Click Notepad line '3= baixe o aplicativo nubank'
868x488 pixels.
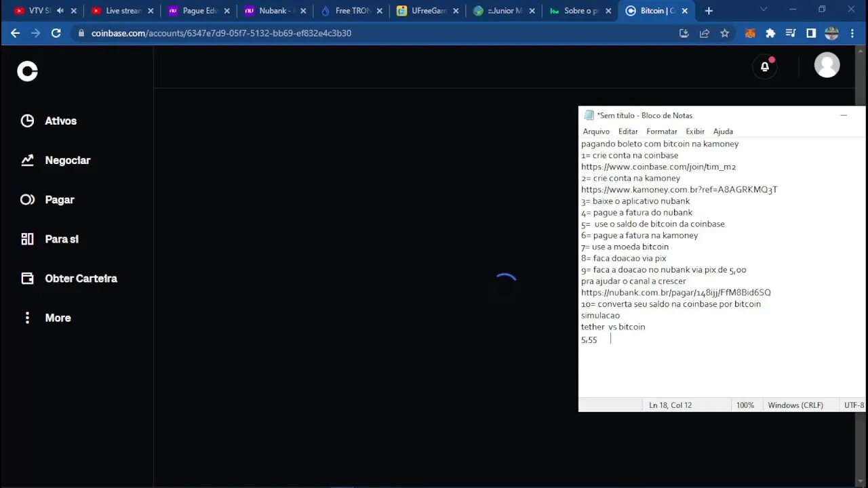(635, 201)
